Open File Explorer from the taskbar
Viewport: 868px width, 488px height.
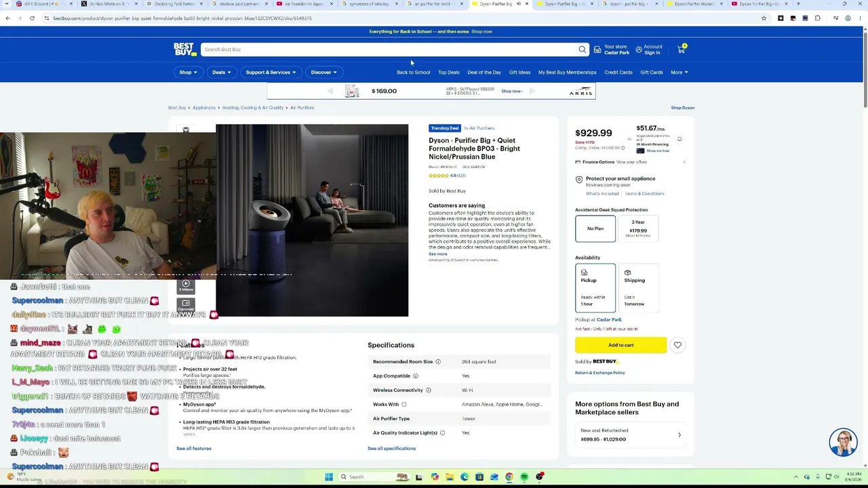point(449,477)
